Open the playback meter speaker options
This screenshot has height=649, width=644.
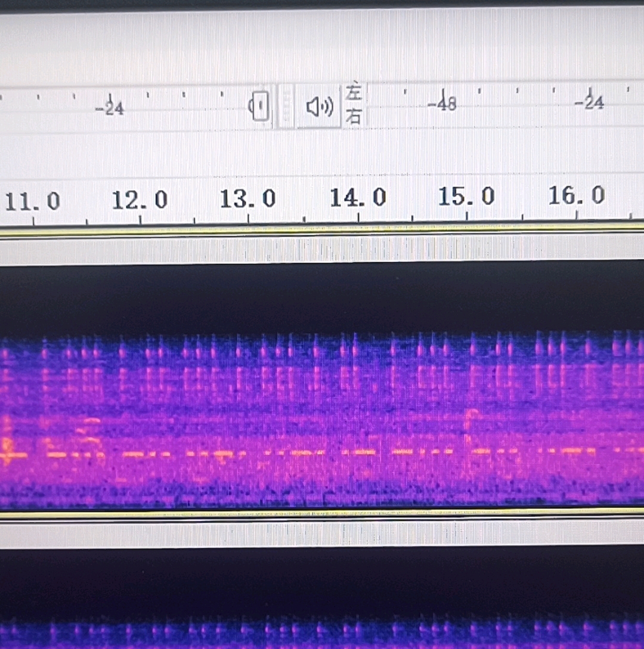coord(319,107)
